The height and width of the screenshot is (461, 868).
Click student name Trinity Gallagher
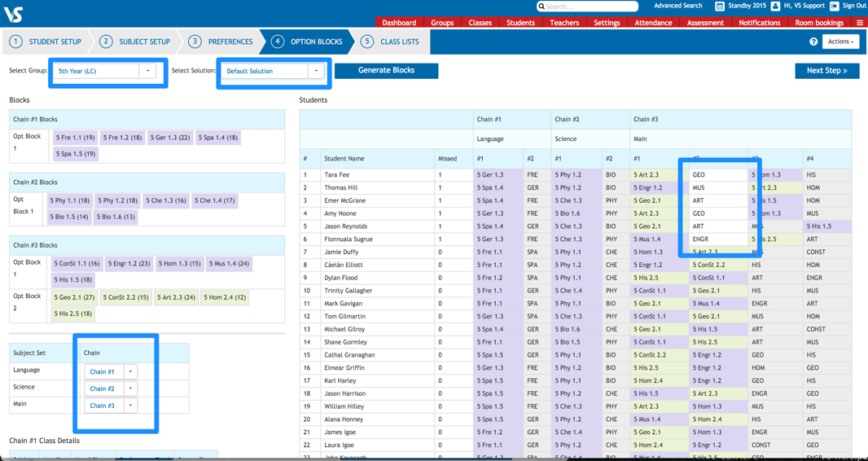[x=349, y=291]
